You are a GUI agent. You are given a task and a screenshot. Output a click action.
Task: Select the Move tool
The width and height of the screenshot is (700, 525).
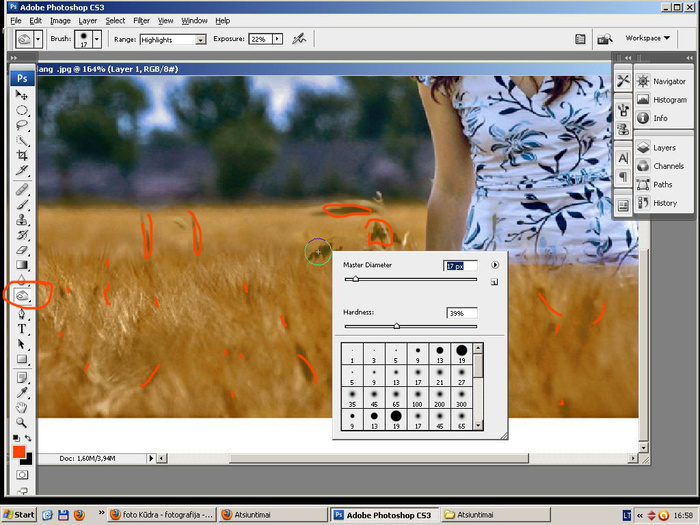tap(22, 95)
